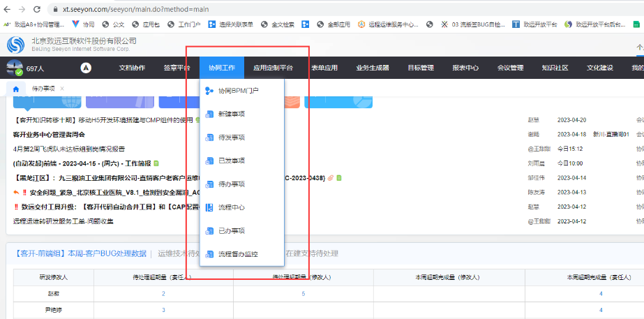Screen dimensions: 644x319
Task: Open the 工作门户 bookmark
Action: click(184, 24)
